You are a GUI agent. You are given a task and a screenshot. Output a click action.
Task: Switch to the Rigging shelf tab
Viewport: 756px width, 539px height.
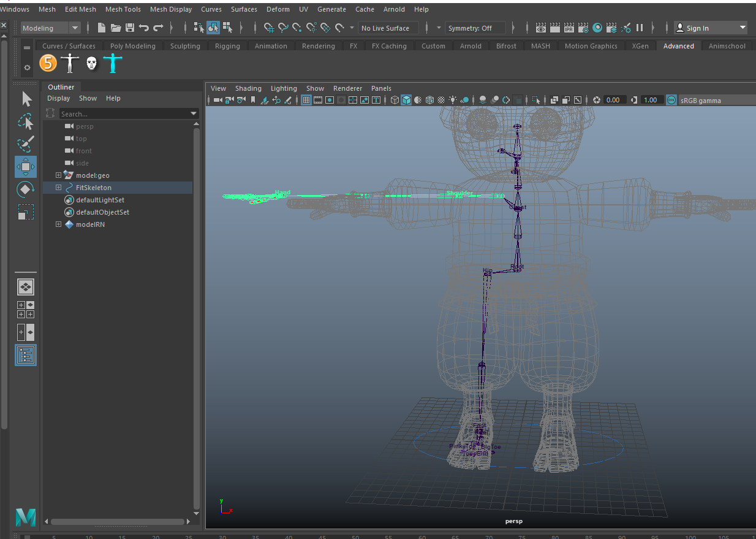(x=227, y=46)
